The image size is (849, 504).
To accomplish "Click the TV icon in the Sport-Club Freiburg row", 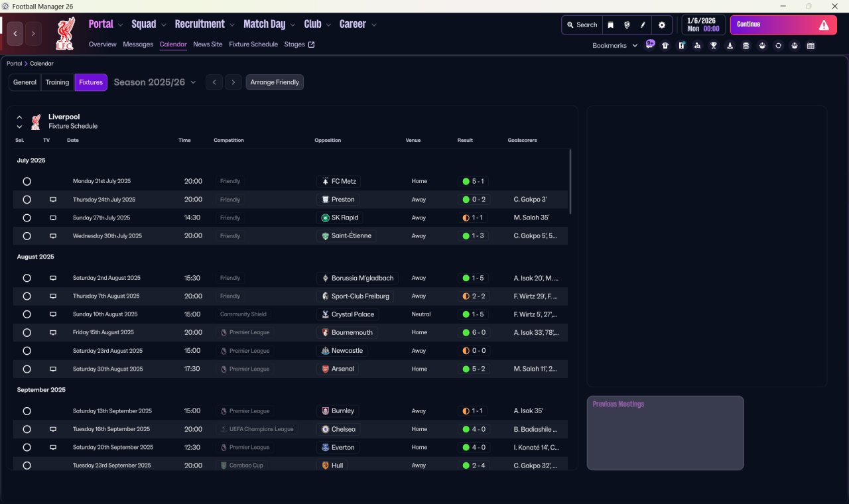I will pos(53,296).
